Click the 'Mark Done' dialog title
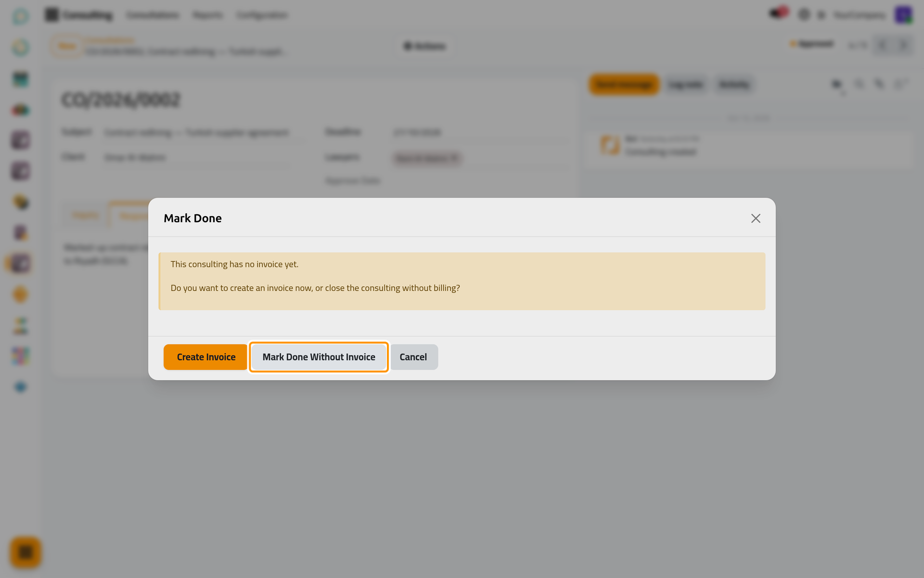The height and width of the screenshot is (578, 924). (x=192, y=218)
